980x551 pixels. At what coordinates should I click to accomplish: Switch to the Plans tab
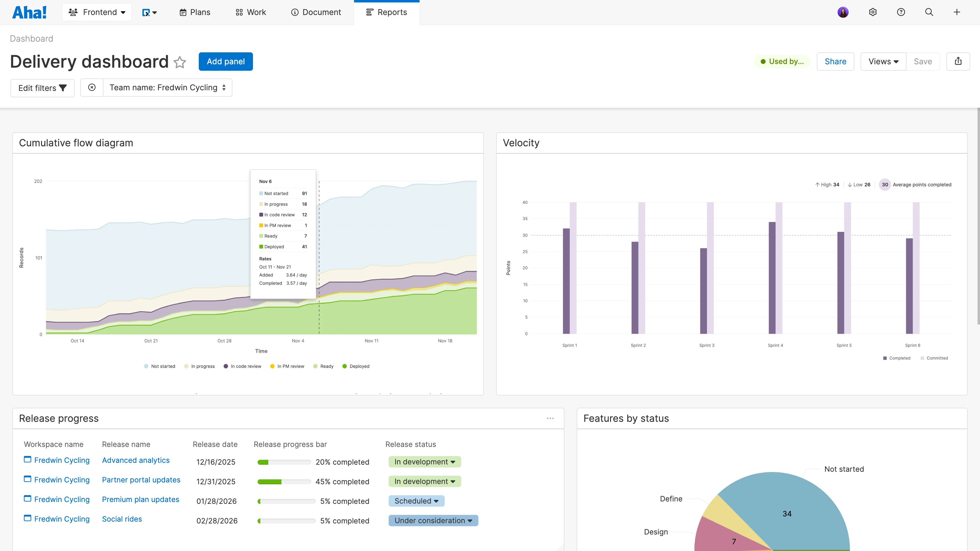(x=195, y=12)
